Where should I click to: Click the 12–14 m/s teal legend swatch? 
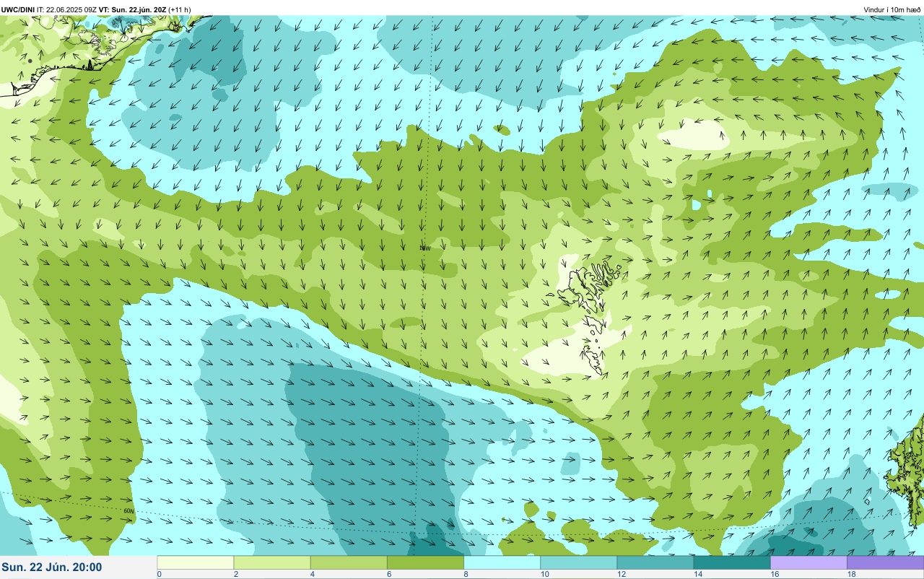(x=655, y=562)
